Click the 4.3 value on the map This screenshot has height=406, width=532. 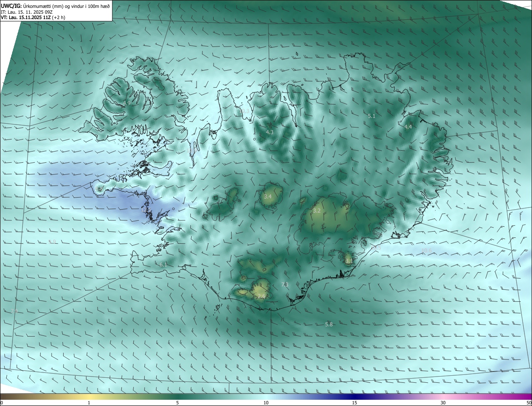[270, 132]
